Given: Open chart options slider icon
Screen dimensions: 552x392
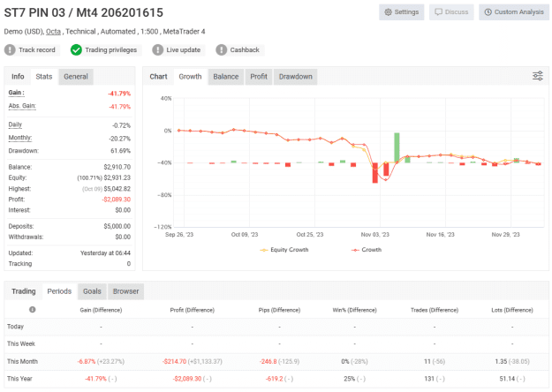Looking at the screenshot, I should pos(537,76).
